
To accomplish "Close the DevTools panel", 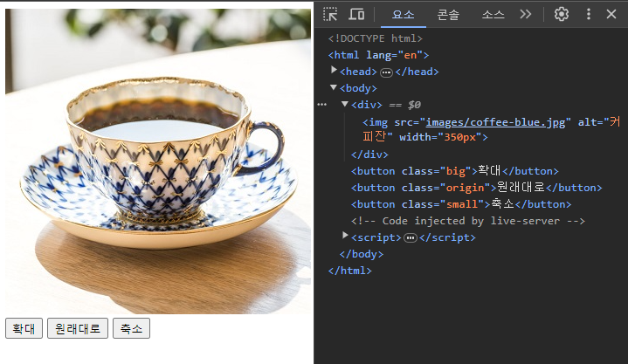I will click(611, 14).
